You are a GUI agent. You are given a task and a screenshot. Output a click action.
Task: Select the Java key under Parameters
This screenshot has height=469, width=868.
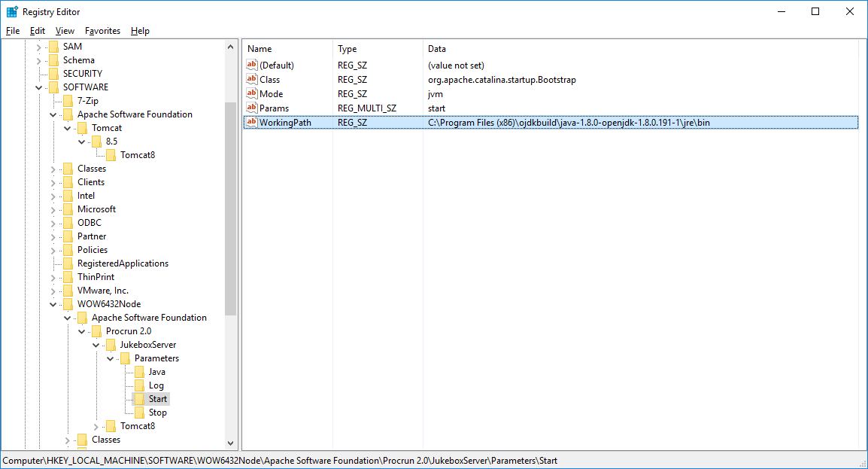156,372
